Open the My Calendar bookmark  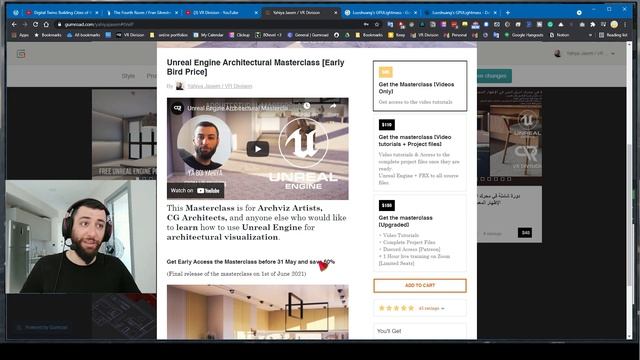point(209,35)
